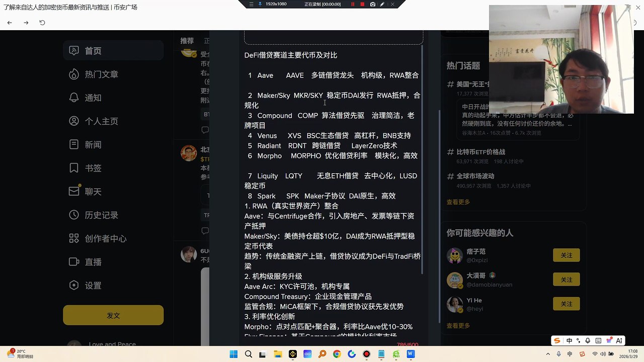Viewport: 644px width, 362px height.
Task: Click the yellow 发文 post button
Action: coord(113,315)
